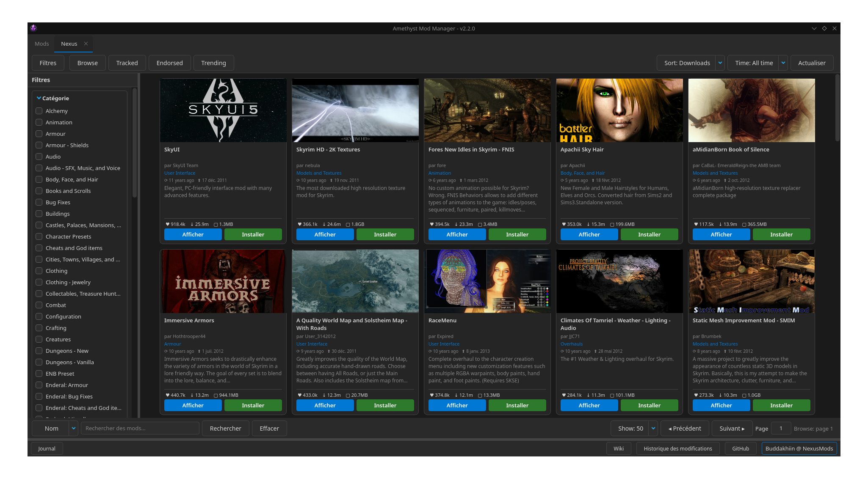The height and width of the screenshot is (489, 868).
Task: Click the heart icon on Skyrim HD card
Action: 299,224
